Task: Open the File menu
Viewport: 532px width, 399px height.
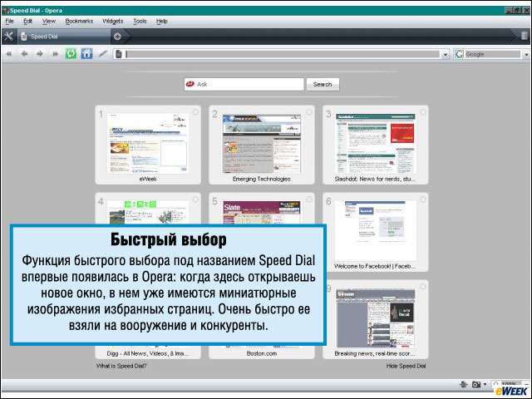Action: [x=9, y=21]
